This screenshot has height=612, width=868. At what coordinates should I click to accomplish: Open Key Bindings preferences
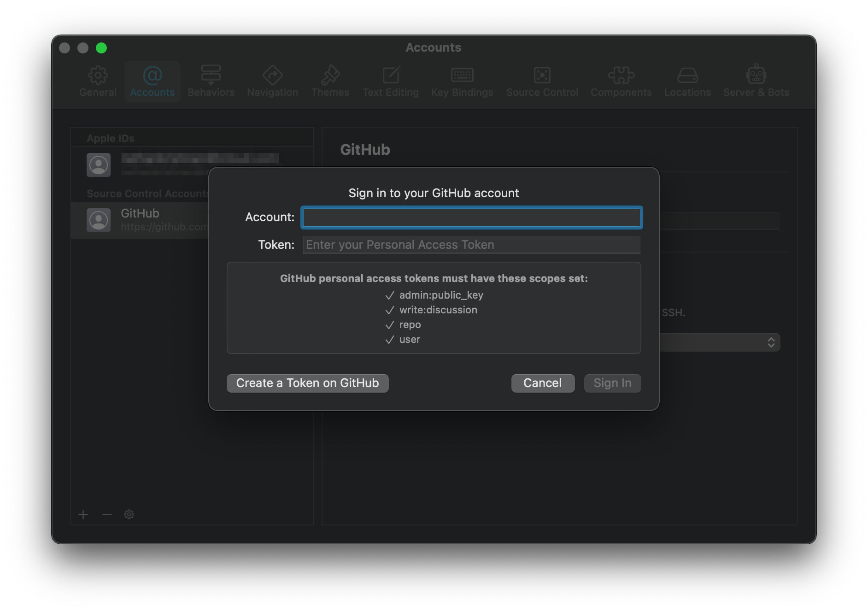click(x=462, y=82)
